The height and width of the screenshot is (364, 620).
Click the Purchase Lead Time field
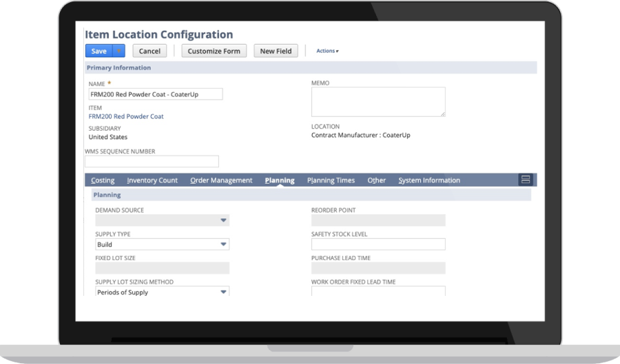(378, 268)
